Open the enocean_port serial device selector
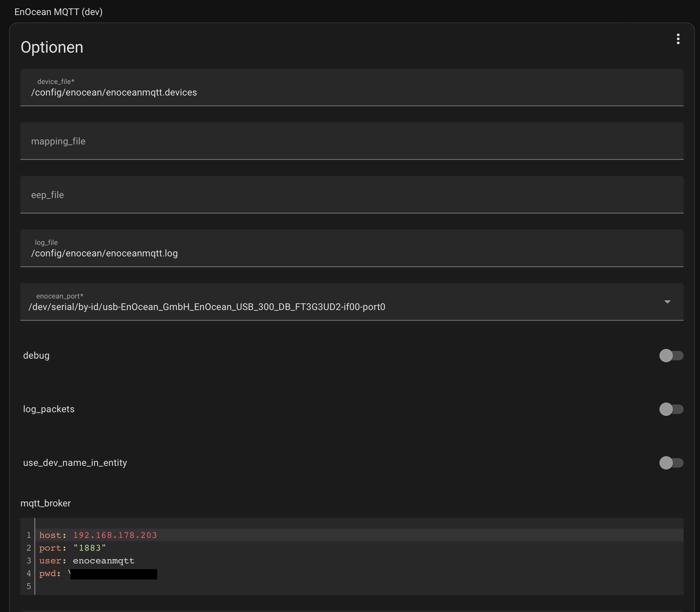700x612 pixels. [x=352, y=302]
